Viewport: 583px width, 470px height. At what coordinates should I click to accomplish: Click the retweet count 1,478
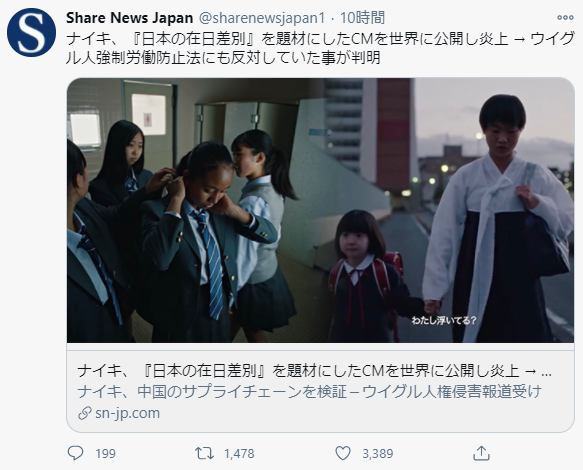point(239,454)
